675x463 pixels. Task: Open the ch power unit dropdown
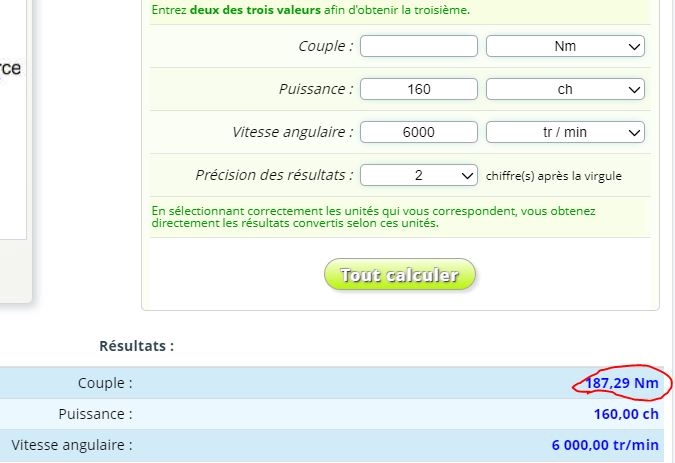click(x=565, y=89)
